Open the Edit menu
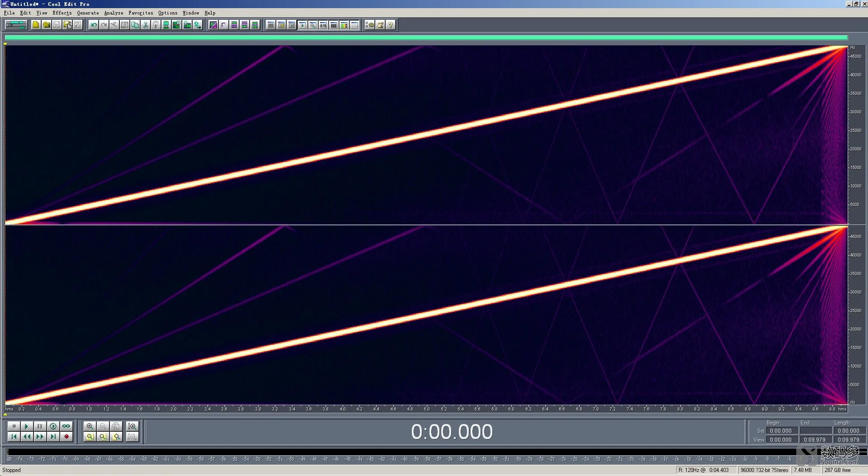The image size is (868, 476). tap(25, 13)
